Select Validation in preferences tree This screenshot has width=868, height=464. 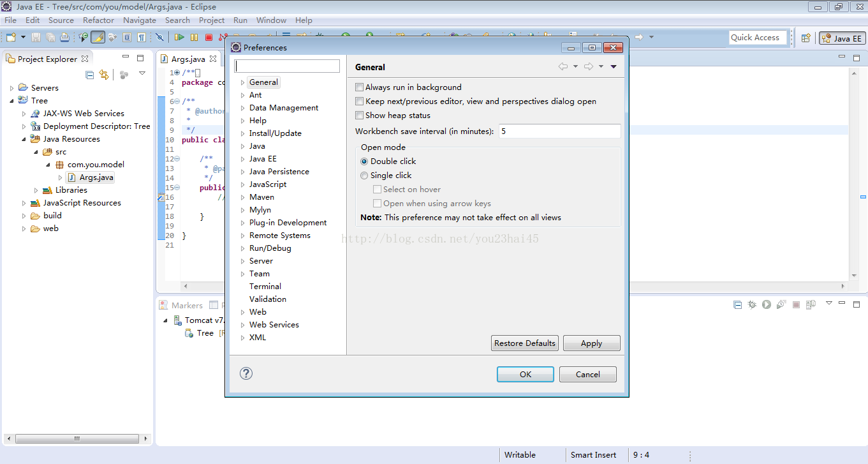coord(268,299)
